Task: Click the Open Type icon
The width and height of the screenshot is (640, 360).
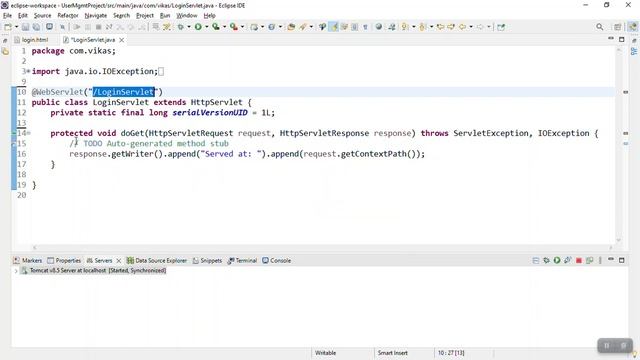Action: pos(291,27)
